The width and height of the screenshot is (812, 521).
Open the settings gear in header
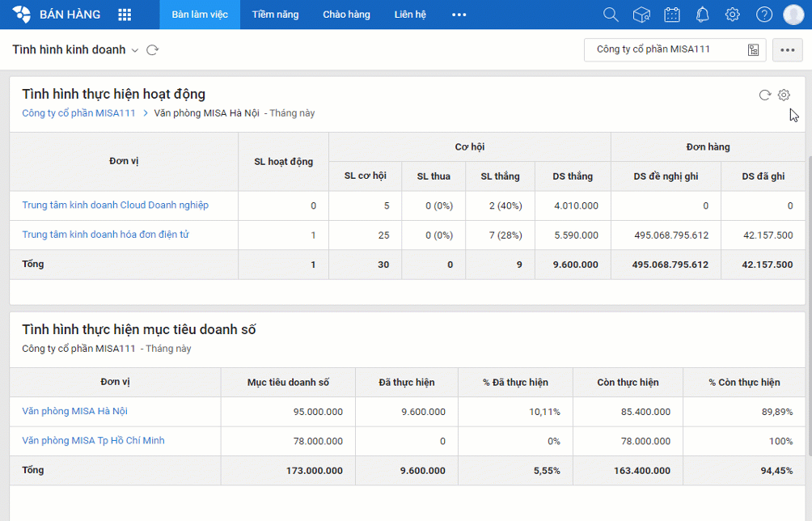(732, 15)
